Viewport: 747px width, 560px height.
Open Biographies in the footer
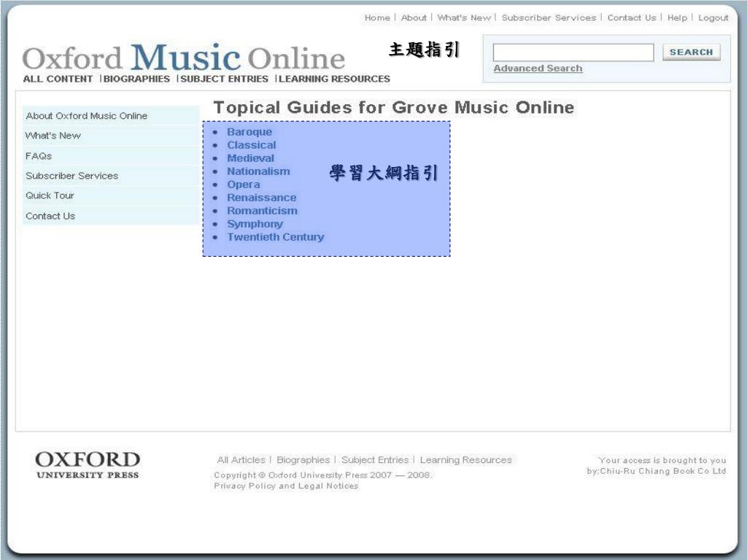(303, 460)
